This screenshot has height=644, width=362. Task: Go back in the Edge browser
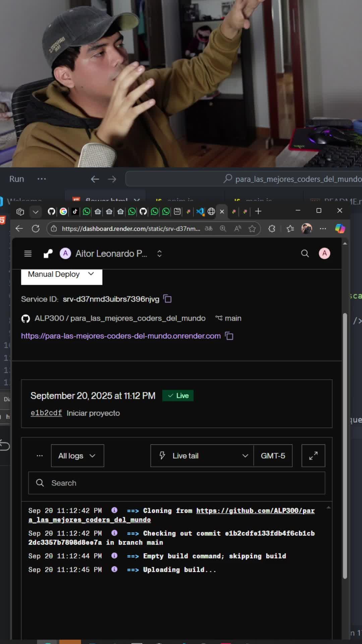[19, 229]
